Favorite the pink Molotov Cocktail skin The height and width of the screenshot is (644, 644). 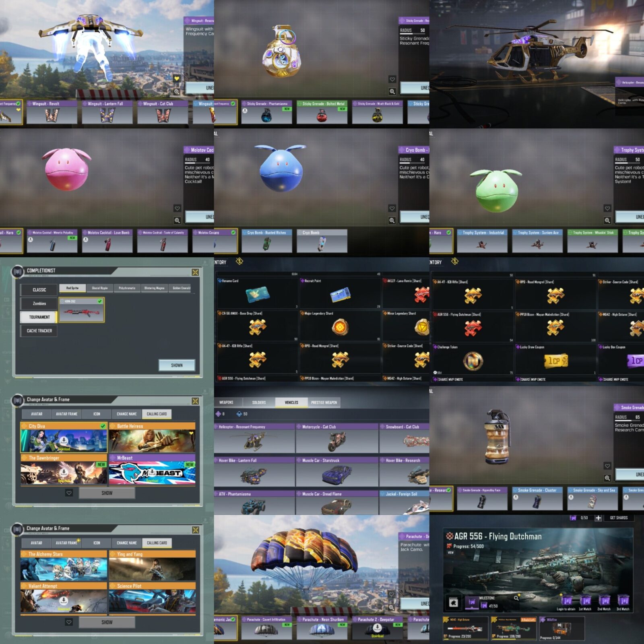[x=177, y=208]
